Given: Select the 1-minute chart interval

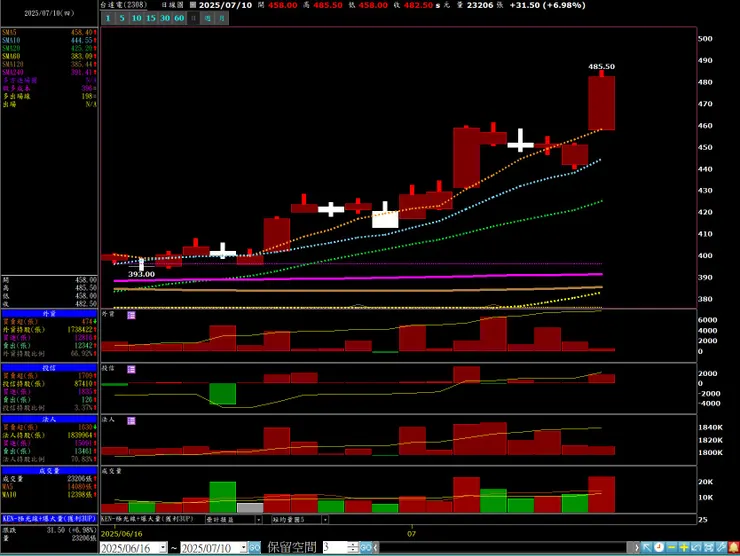Looking at the screenshot, I should (108, 18).
